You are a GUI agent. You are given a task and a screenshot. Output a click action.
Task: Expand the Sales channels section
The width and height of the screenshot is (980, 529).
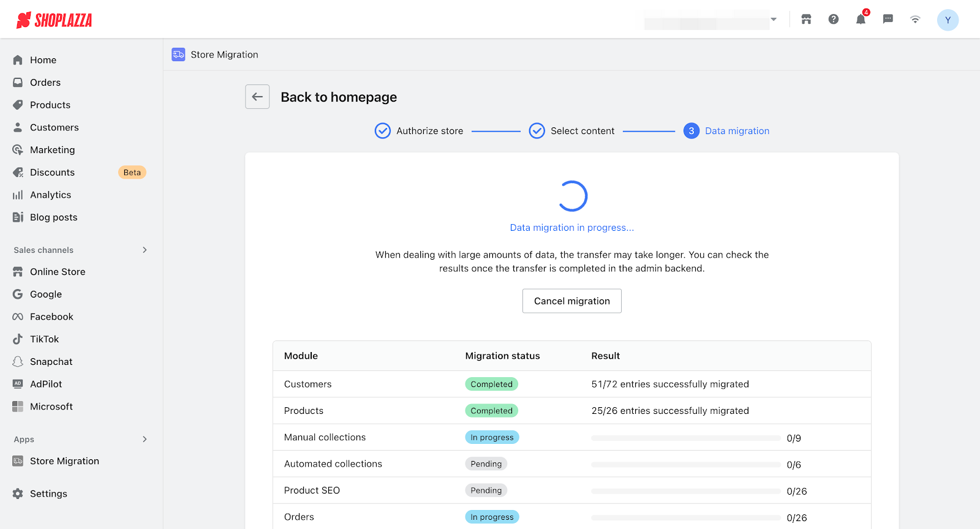[x=145, y=250]
